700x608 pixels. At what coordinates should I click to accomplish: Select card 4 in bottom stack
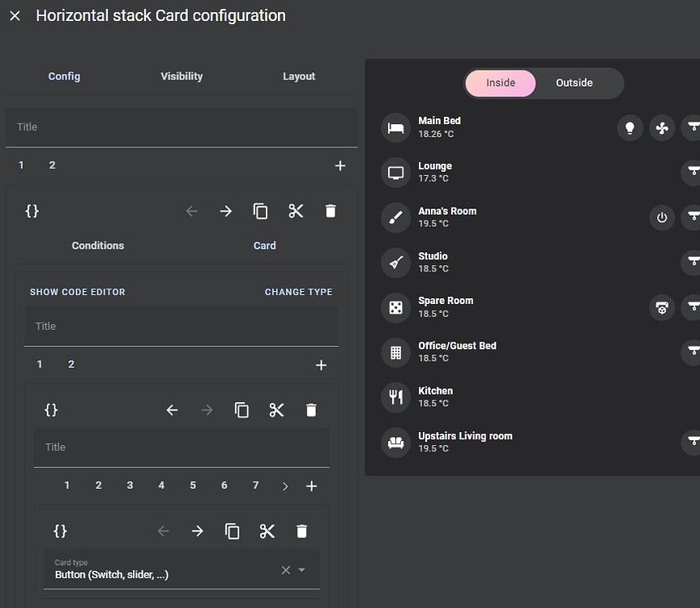[161, 486]
